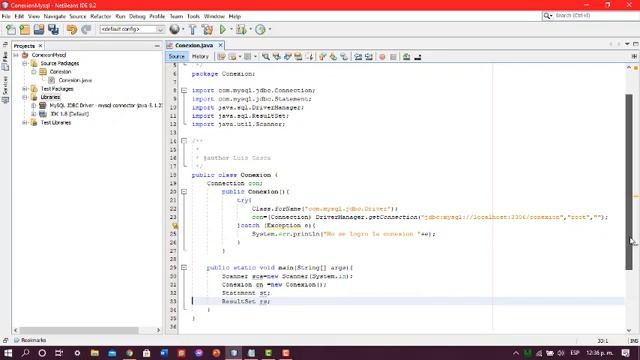Run the project with the green play icon
This screenshot has height=360, width=640.
tap(223, 29)
